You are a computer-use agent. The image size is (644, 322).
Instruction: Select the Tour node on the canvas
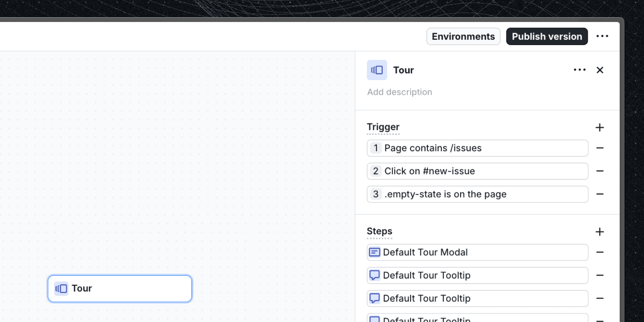tap(119, 288)
